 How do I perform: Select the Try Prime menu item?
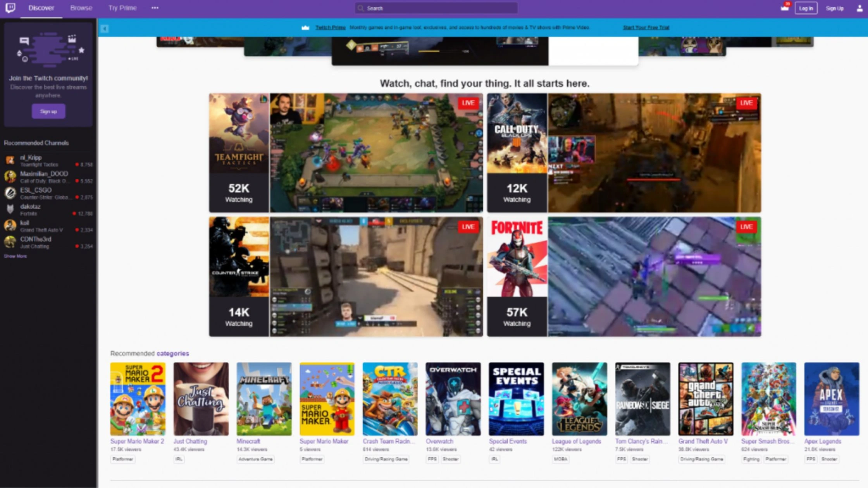tap(122, 8)
